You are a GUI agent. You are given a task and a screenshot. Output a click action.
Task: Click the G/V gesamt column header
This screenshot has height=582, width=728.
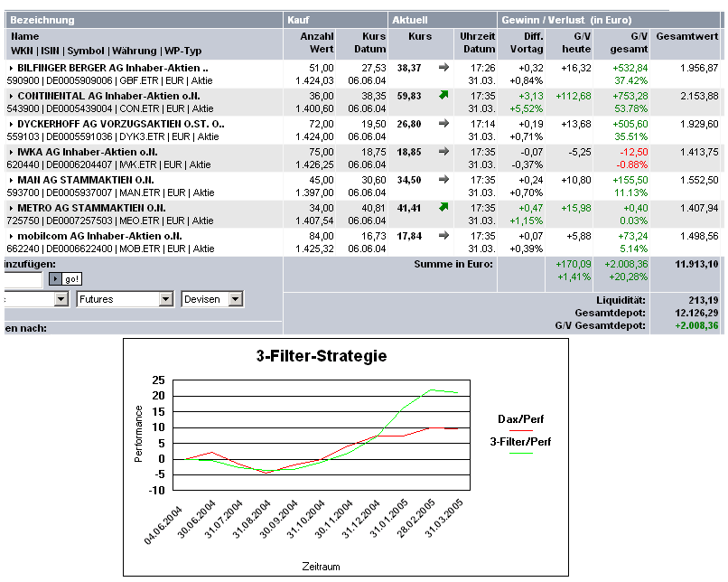pos(630,42)
